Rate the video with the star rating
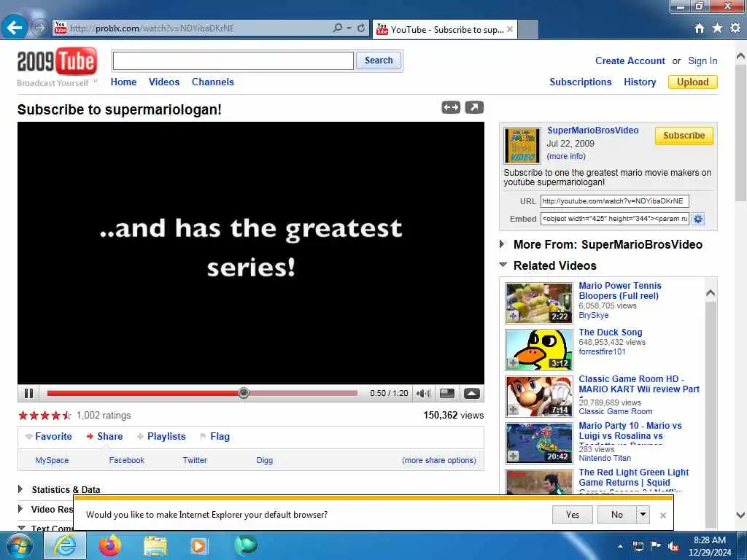 44,416
